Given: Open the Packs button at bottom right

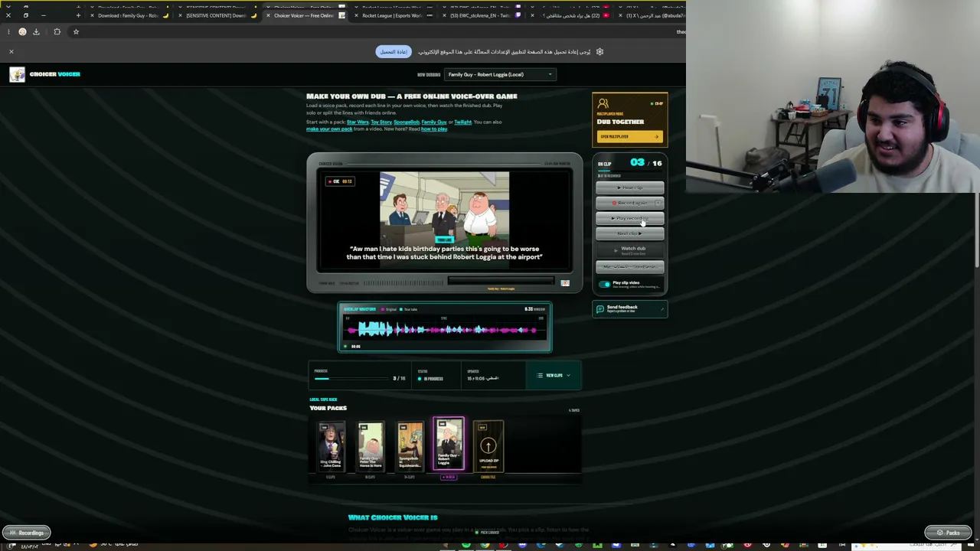Looking at the screenshot, I should pos(949,533).
